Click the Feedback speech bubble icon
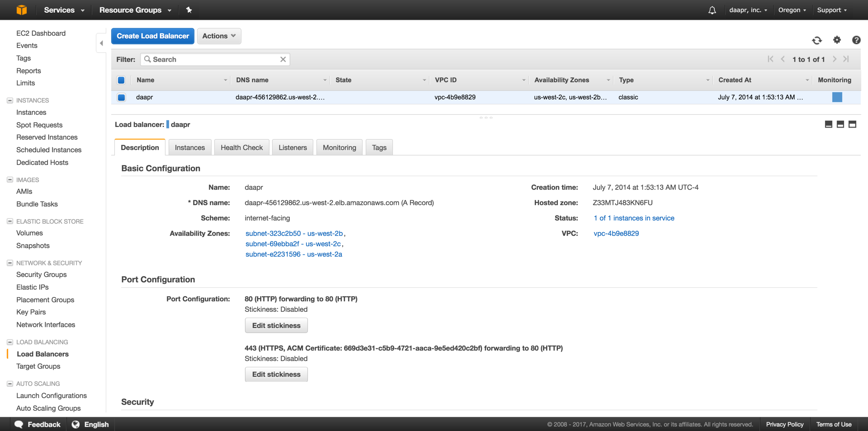The width and height of the screenshot is (868, 431). coord(19,424)
